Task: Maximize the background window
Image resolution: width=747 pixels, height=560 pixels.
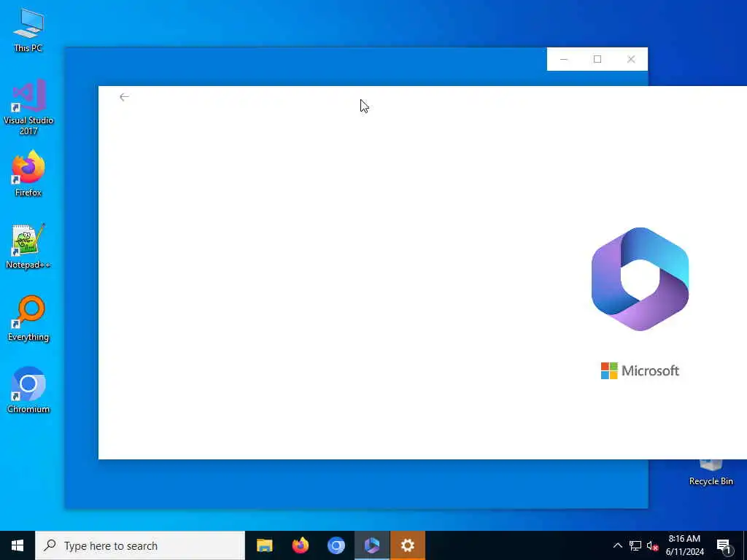Action: pos(597,59)
